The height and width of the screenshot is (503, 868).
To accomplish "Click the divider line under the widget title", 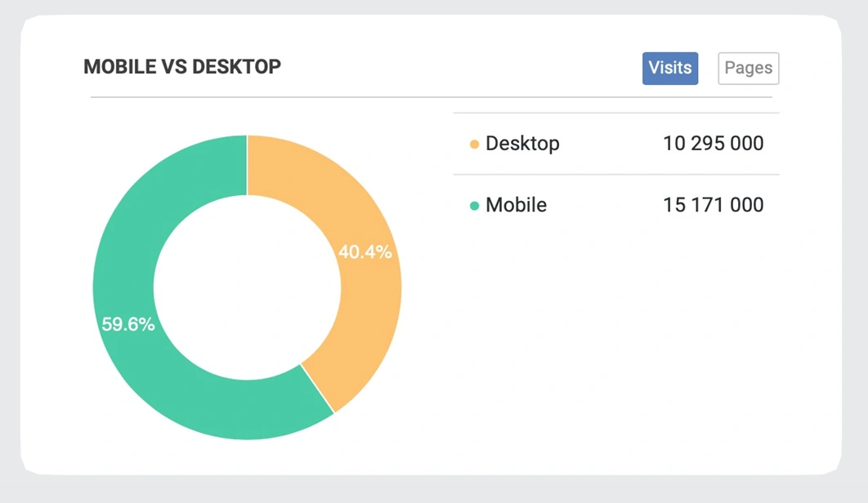I will point(431,98).
